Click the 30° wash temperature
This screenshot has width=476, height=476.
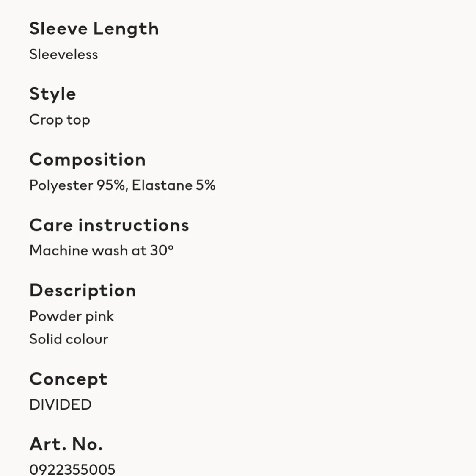point(162,251)
